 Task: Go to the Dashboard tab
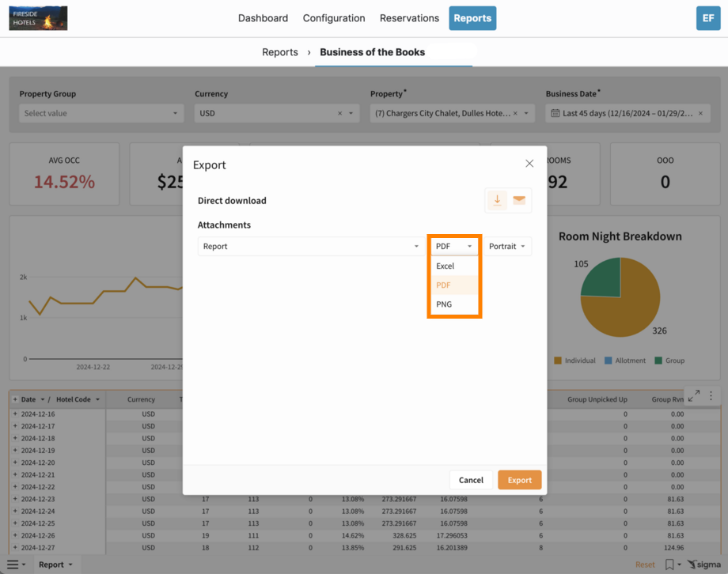pos(263,18)
